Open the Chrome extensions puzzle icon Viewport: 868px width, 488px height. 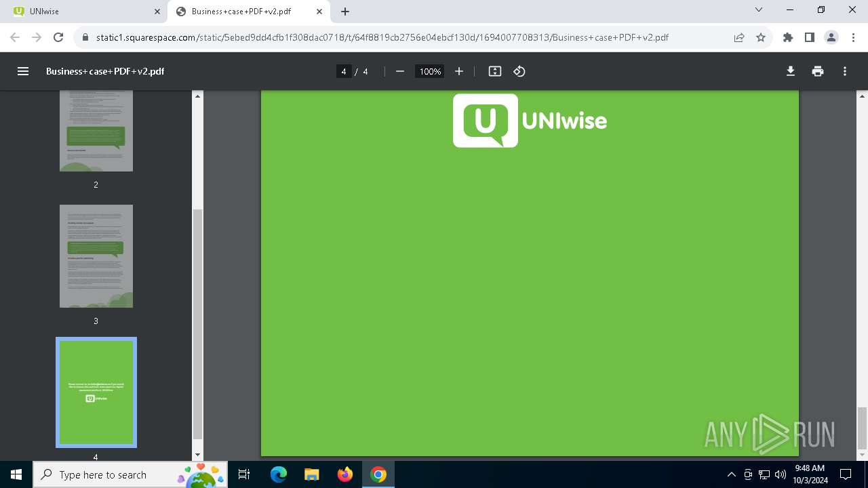[788, 37]
